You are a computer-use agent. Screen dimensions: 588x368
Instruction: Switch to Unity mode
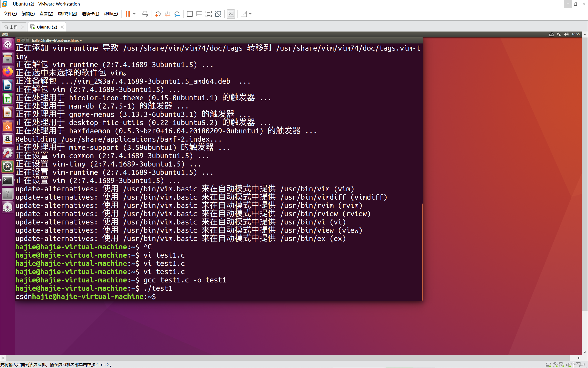[218, 14]
